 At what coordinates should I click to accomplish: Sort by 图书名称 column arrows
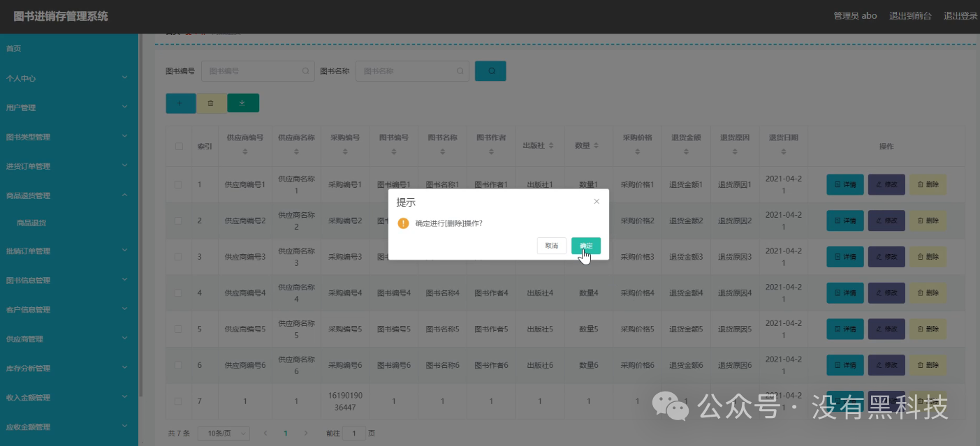pyautogui.click(x=443, y=151)
